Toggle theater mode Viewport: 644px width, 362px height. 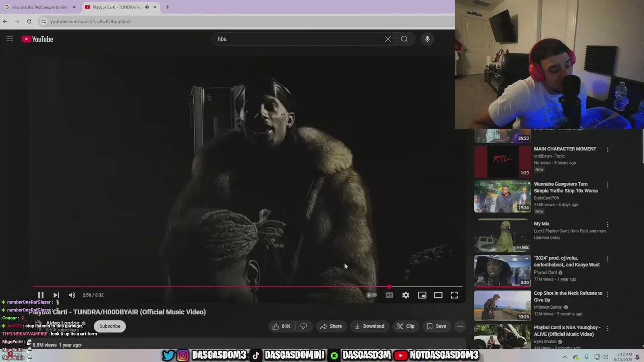[438, 295]
